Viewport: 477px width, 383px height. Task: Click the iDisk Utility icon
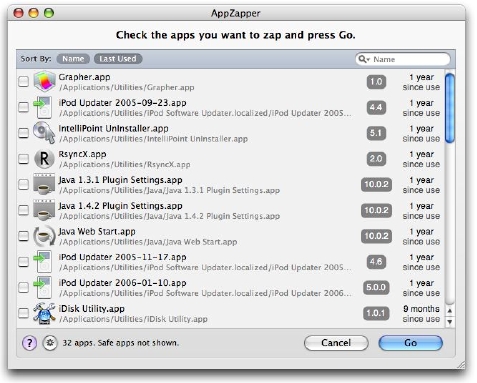pos(44,313)
